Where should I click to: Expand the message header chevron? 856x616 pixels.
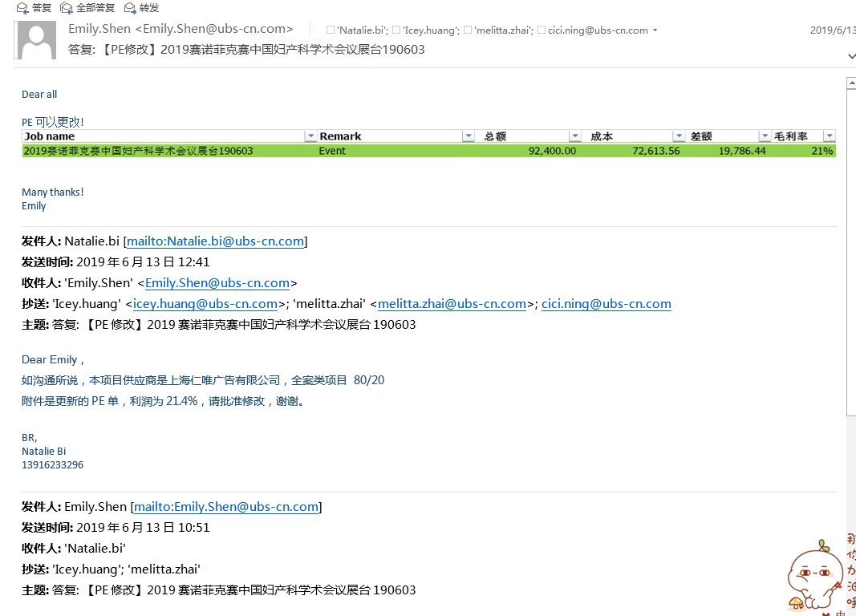point(851,56)
